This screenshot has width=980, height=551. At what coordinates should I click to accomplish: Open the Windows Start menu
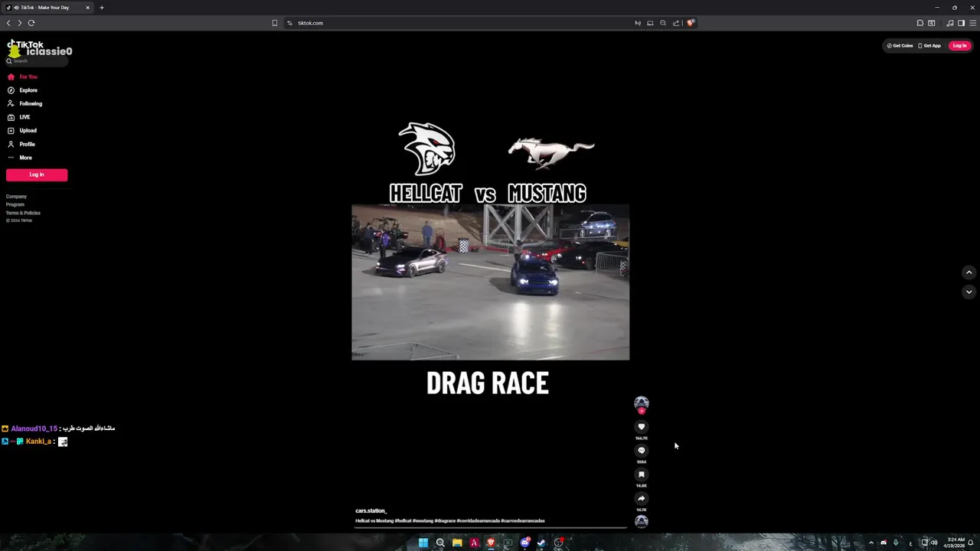pyautogui.click(x=423, y=543)
